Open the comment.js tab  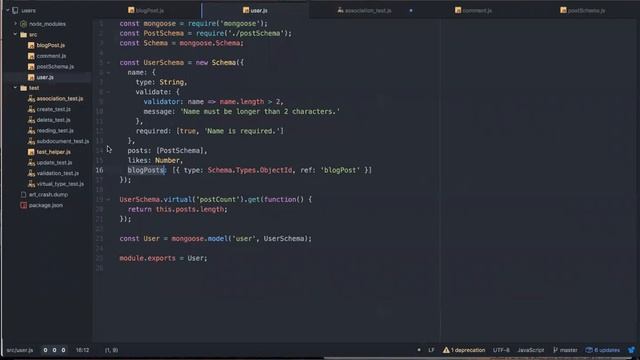[473, 11]
